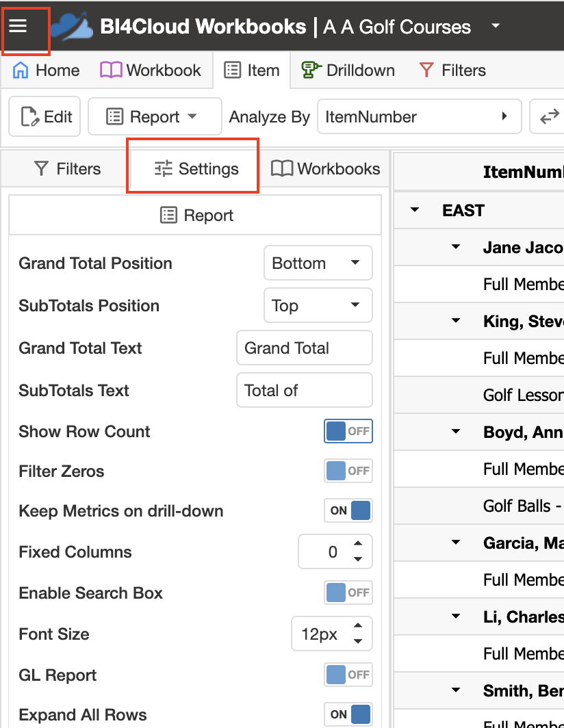
Task: Click the Grand Total Text field
Action: [305, 348]
